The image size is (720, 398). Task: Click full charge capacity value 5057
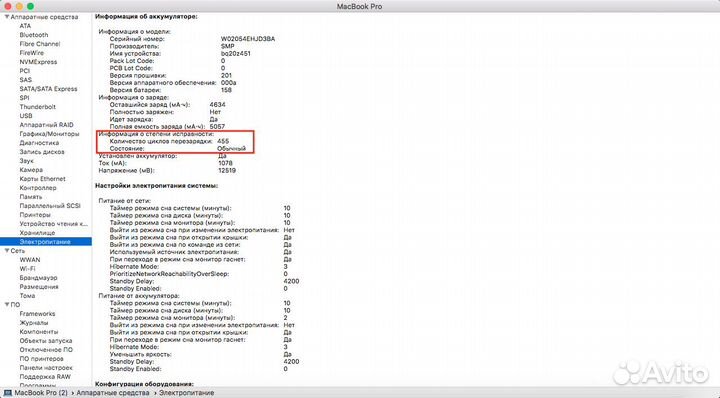(217, 126)
